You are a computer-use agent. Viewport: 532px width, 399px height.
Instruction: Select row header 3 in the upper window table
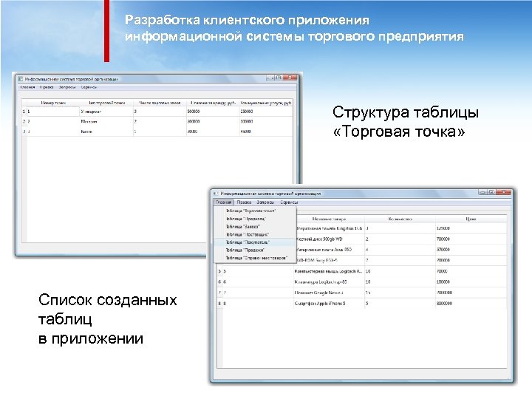point(24,132)
